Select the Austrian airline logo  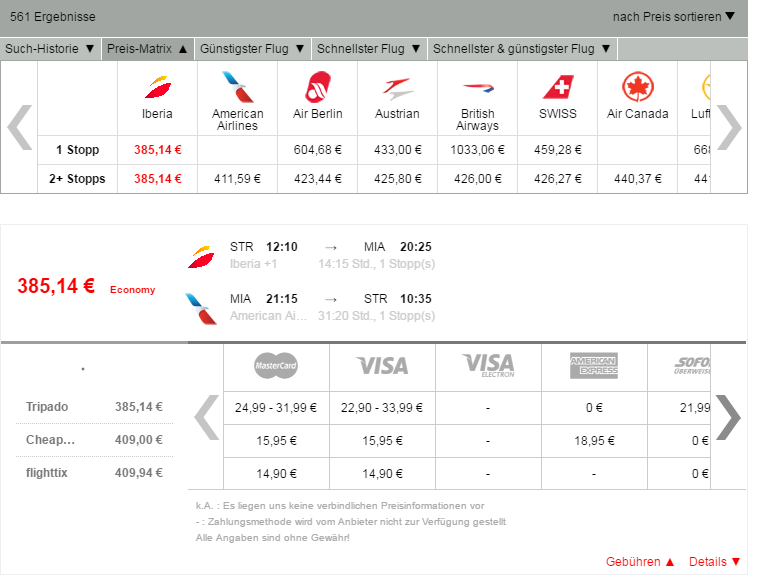pyautogui.click(x=397, y=88)
